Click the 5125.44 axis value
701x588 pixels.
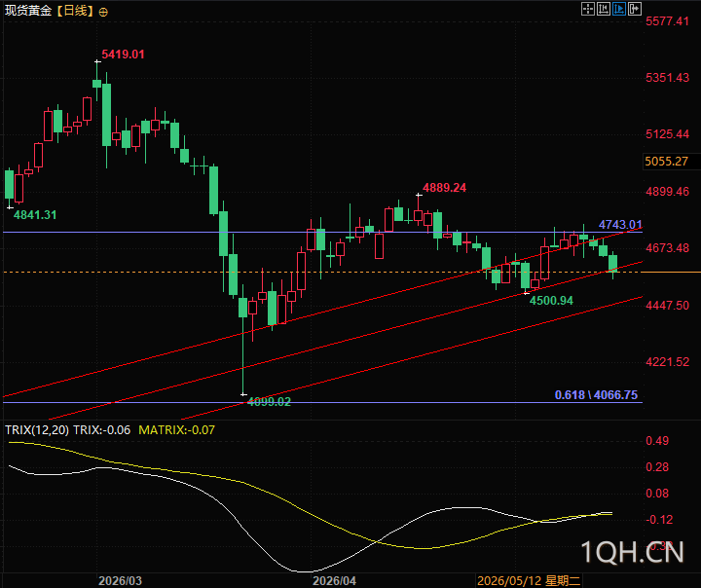click(x=668, y=134)
